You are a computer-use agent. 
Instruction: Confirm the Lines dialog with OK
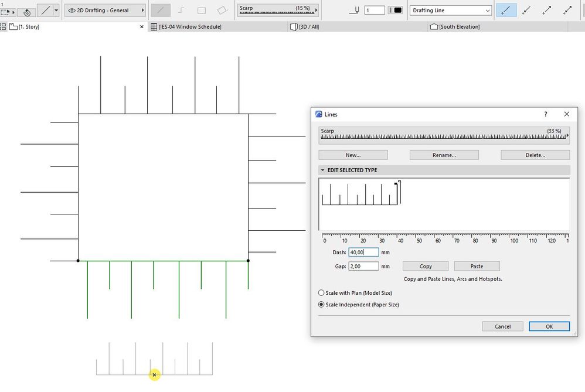point(549,327)
